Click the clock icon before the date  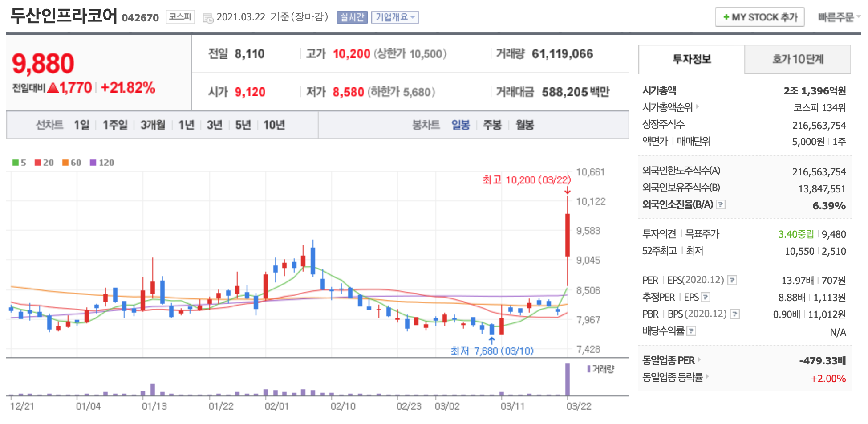[x=208, y=18]
